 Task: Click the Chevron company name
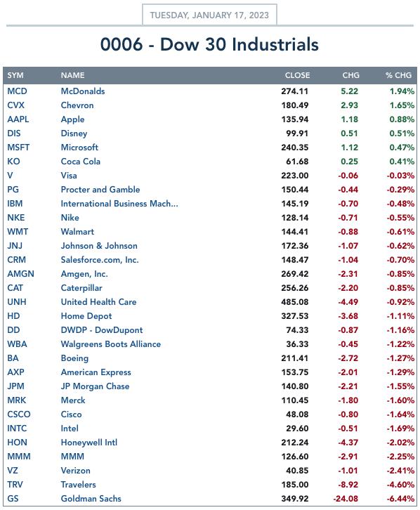click(x=77, y=105)
